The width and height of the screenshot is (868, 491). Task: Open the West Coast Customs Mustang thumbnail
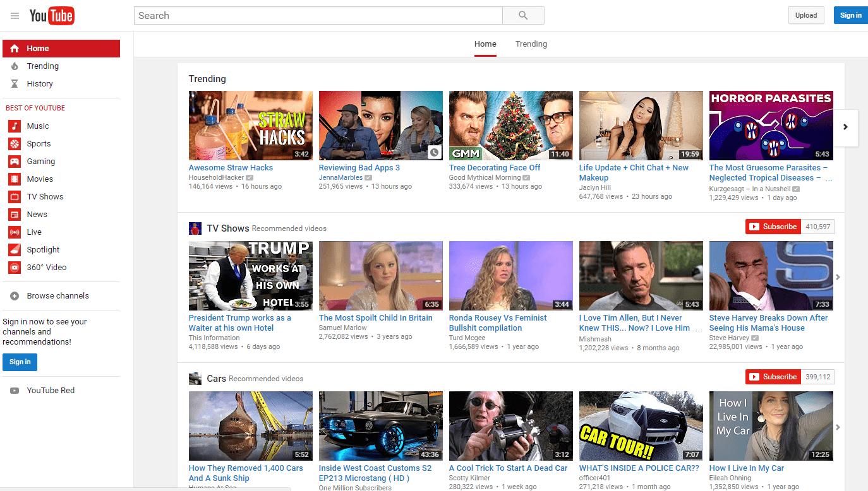pos(381,426)
